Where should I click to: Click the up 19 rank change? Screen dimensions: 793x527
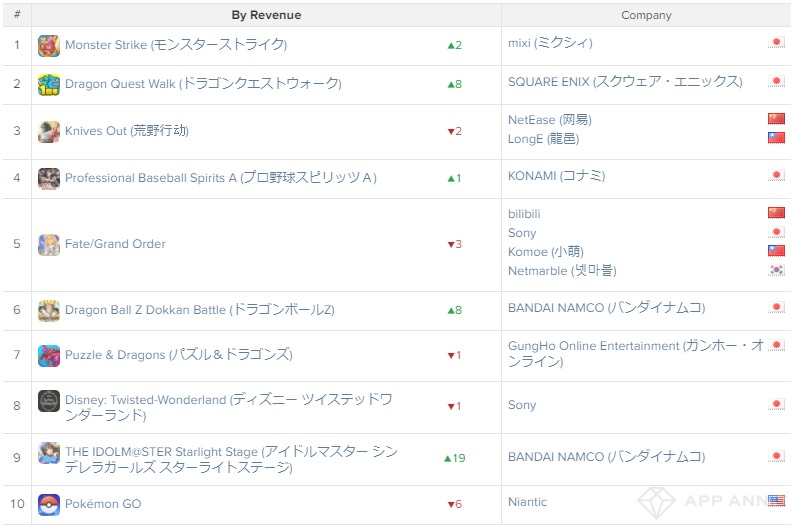[x=454, y=458]
